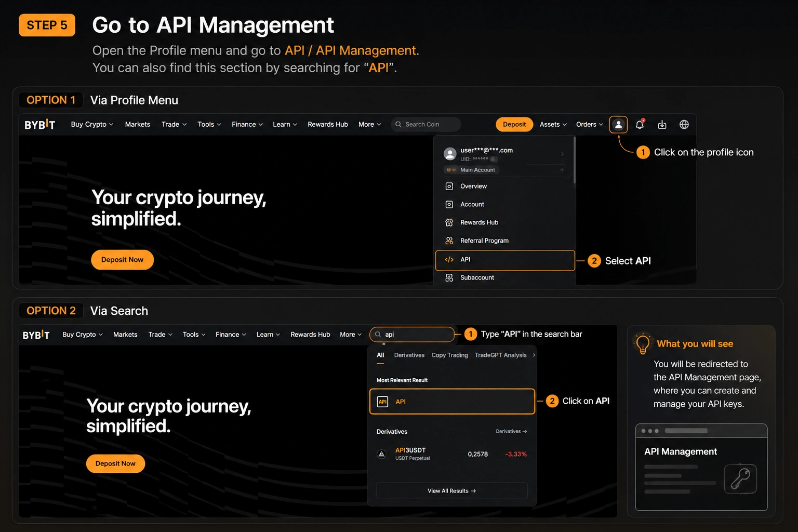This screenshot has height=532, width=798.
Task: Click the Search Coin input field
Action: [425, 125]
